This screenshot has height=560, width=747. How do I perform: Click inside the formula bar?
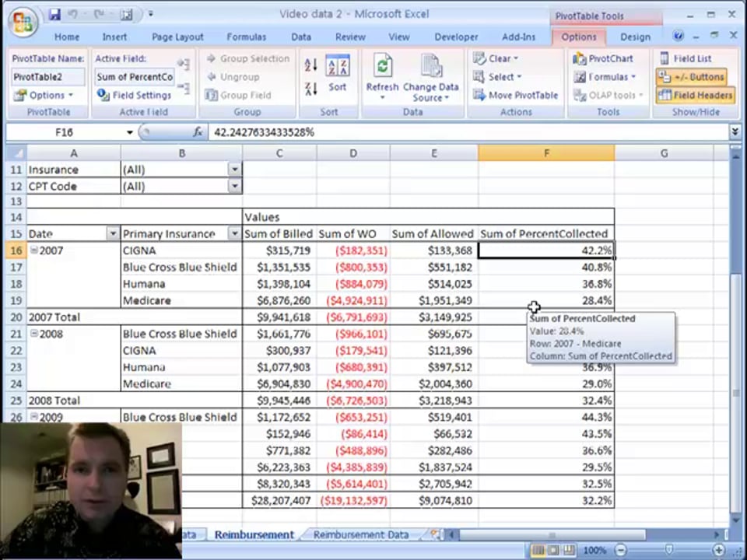(468, 132)
